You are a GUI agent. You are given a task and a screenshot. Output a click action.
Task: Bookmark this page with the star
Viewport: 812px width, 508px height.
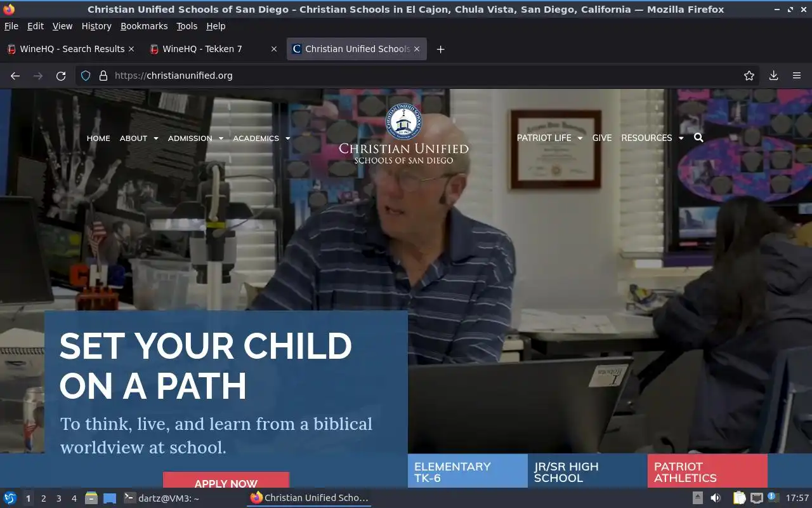[x=749, y=76]
